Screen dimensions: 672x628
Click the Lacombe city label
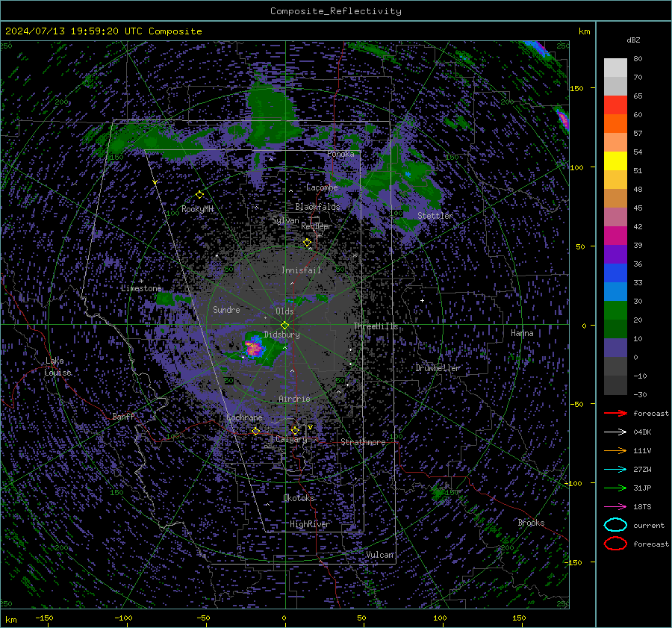click(x=322, y=187)
